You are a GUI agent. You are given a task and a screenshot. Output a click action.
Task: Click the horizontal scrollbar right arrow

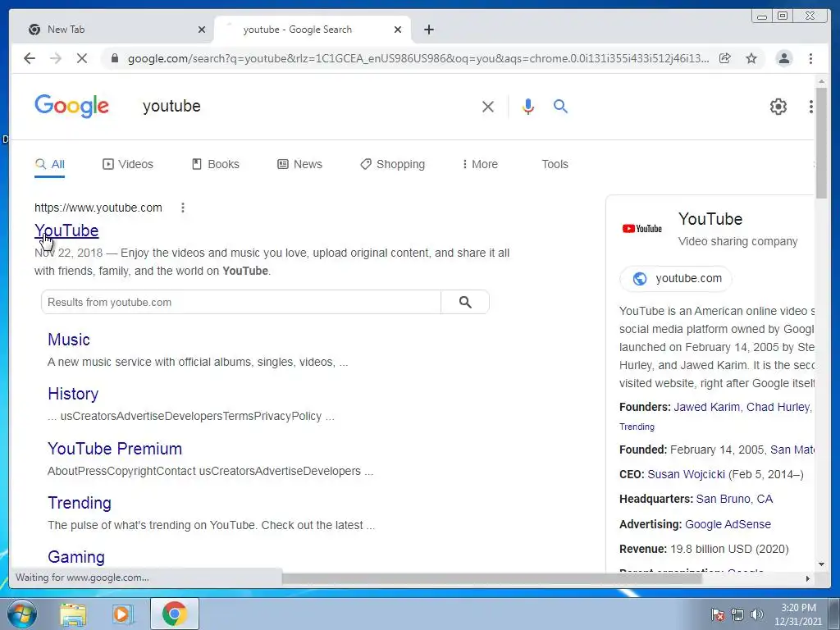(x=808, y=578)
